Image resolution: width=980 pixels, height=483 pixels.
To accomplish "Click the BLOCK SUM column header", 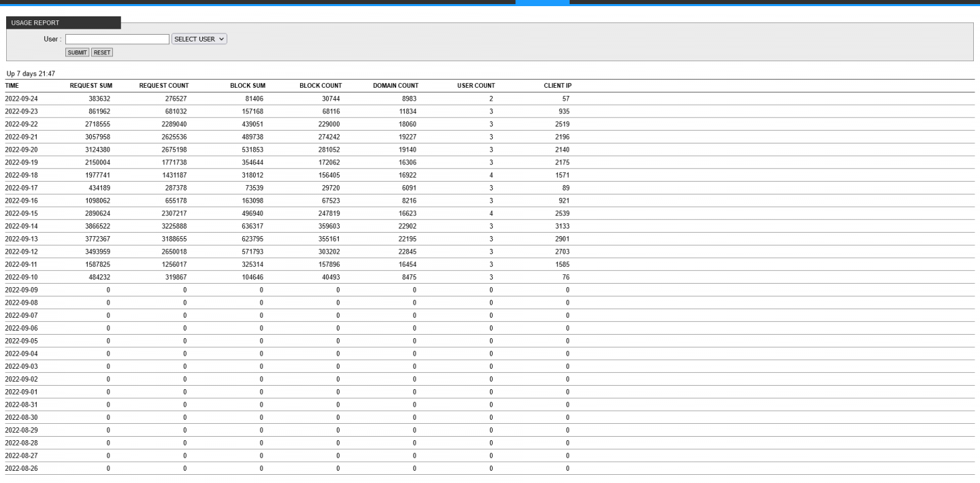I will [248, 86].
